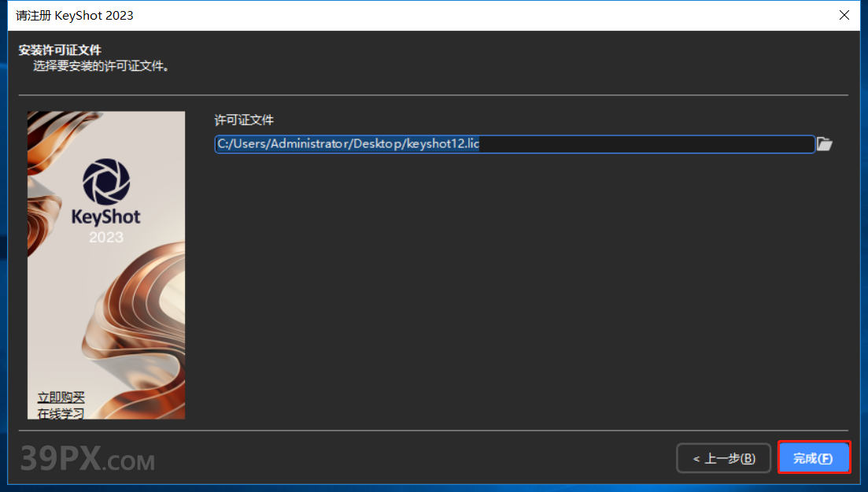Click the 许可证文件 field label
Screen dimensions: 868x492
(244, 120)
